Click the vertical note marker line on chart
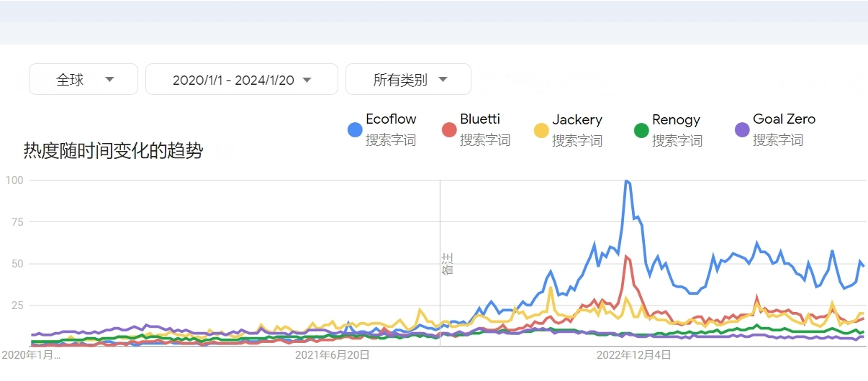Viewport: 868px width, 381px height. click(x=440, y=263)
